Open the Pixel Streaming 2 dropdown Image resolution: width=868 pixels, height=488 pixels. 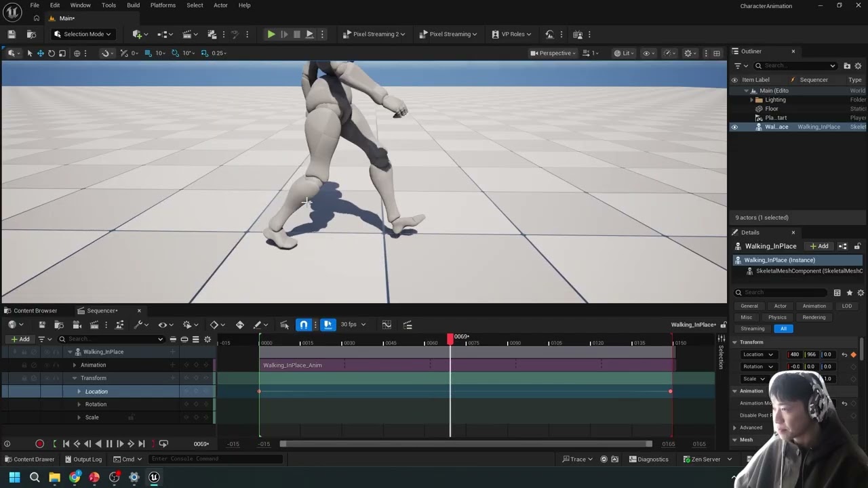click(x=374, y=34)
